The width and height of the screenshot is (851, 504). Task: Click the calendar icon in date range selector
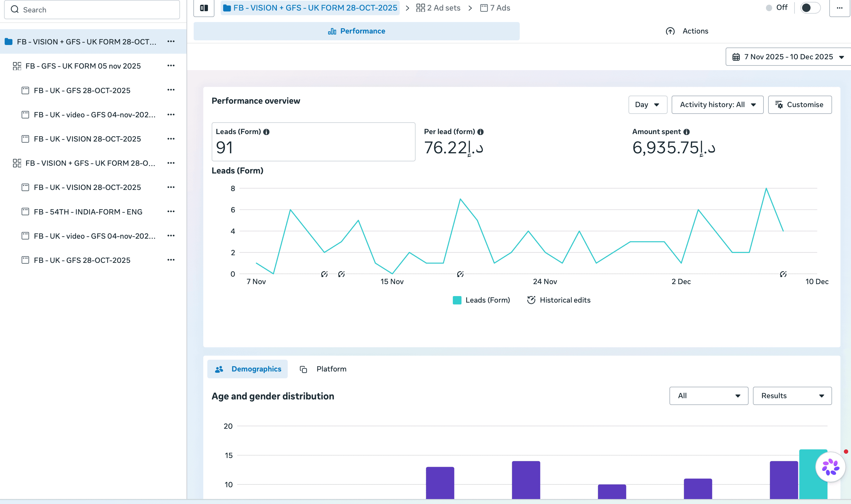click(x=736, y=57)
